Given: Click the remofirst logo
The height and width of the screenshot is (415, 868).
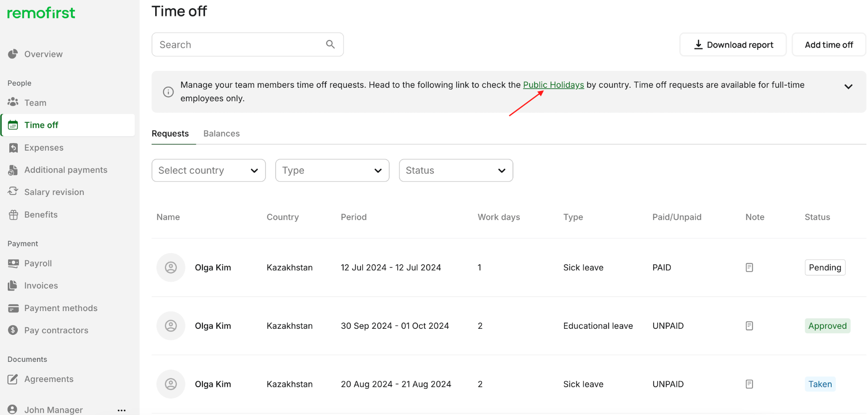Looking at the screenshot, I should (41, 13).
